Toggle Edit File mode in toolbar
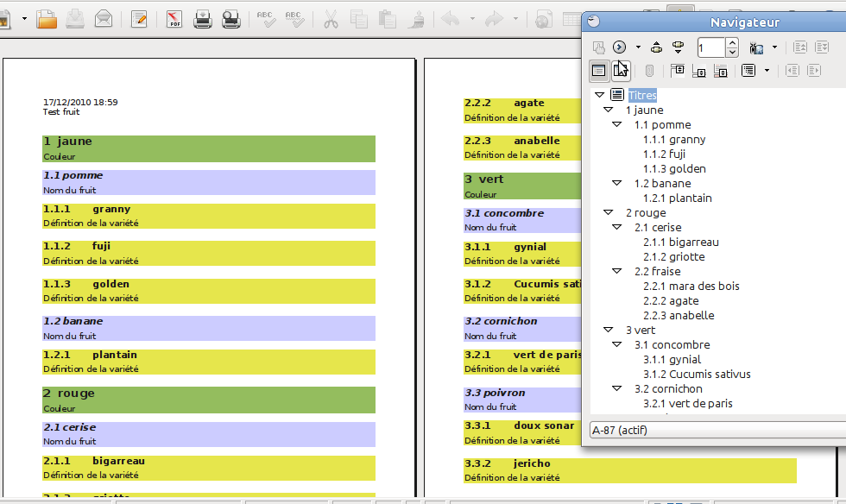The height and width of the screenshot is (504, 846). (x=139, y=20)
